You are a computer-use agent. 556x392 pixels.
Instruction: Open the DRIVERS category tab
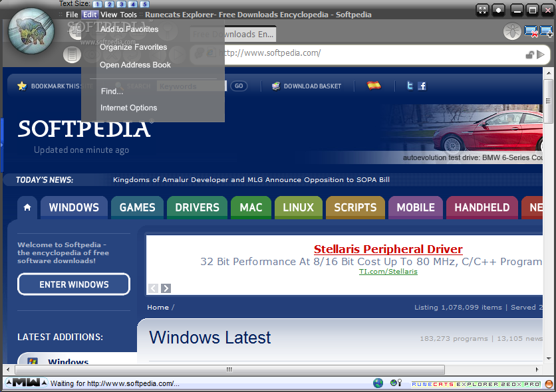[x=197, y=207]
